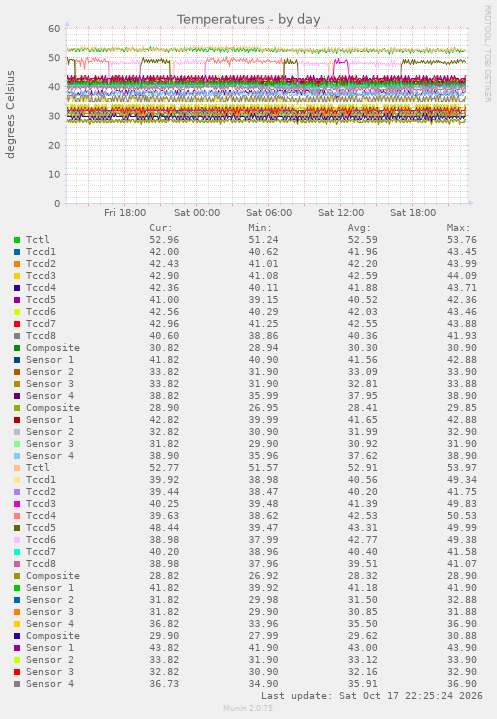The width and height of the screenshot is (497, 719).
Task: Click the 27.99 minimum value
Action: (263, 636)
